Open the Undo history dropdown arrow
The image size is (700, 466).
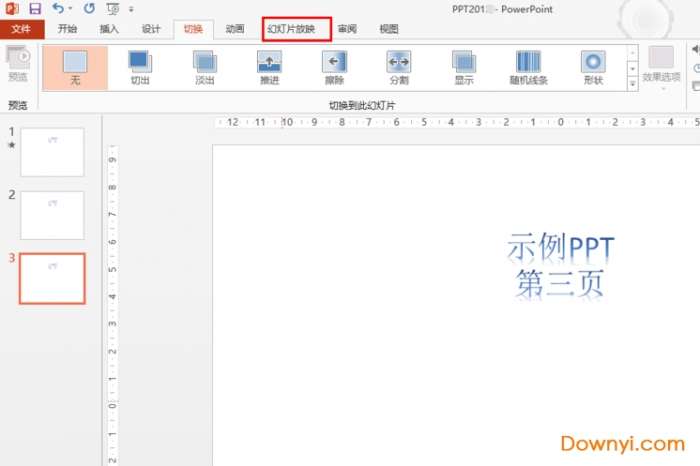coord(71,9)
